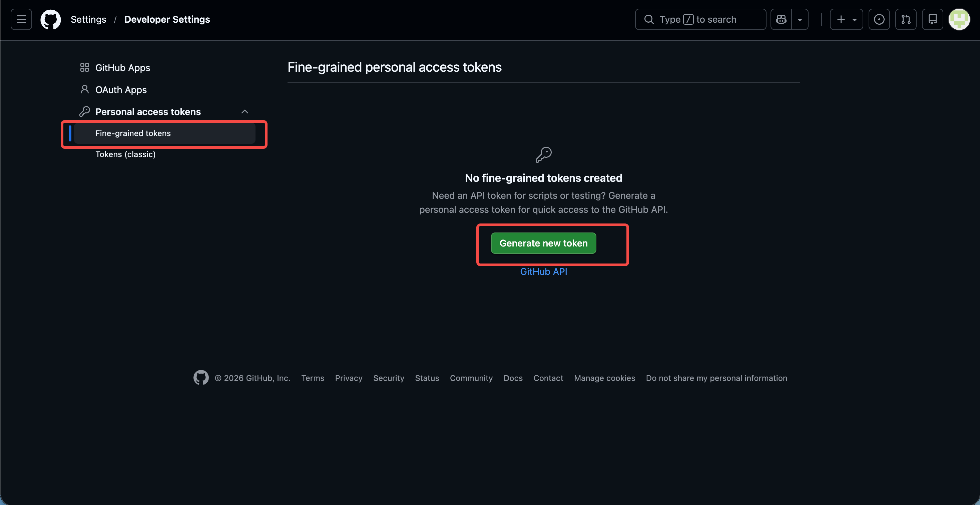
Task: Select Fine-grained tokens in the sidebar
Action: (165, 133)
